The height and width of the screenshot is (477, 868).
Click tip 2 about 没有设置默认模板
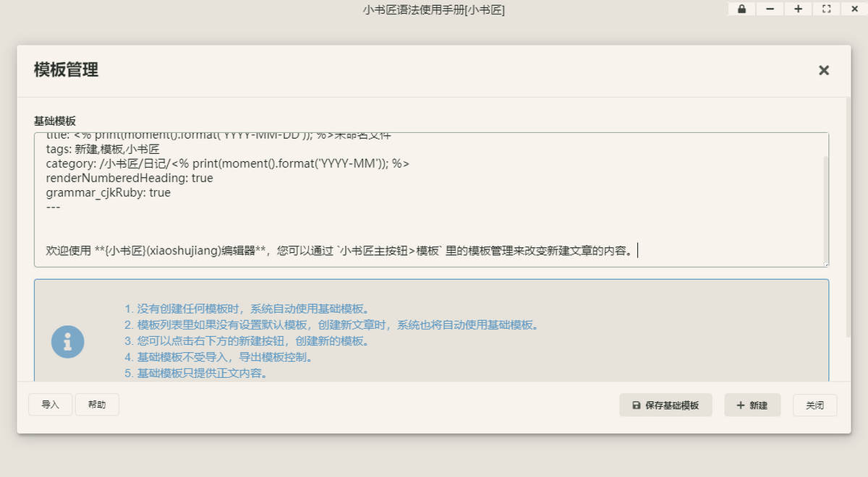[x=332, y=325]
